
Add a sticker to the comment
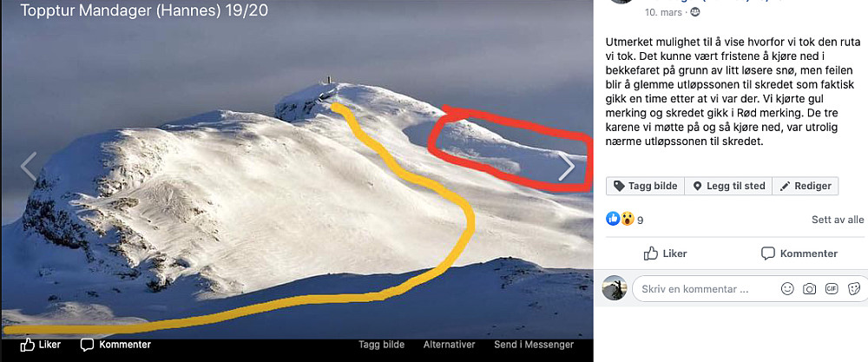(x=855, y=289)
